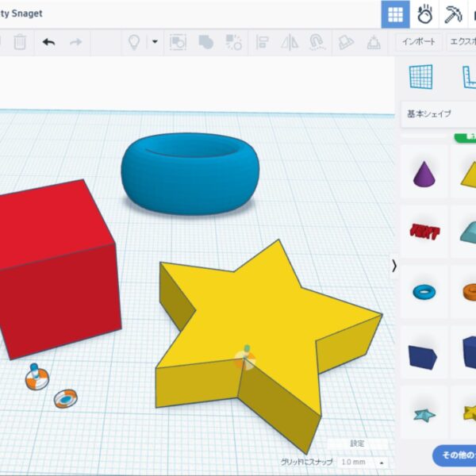Screen dimensions: 476x476
Task: Open the 設定 settings button
Action: (x=357, y=443)
